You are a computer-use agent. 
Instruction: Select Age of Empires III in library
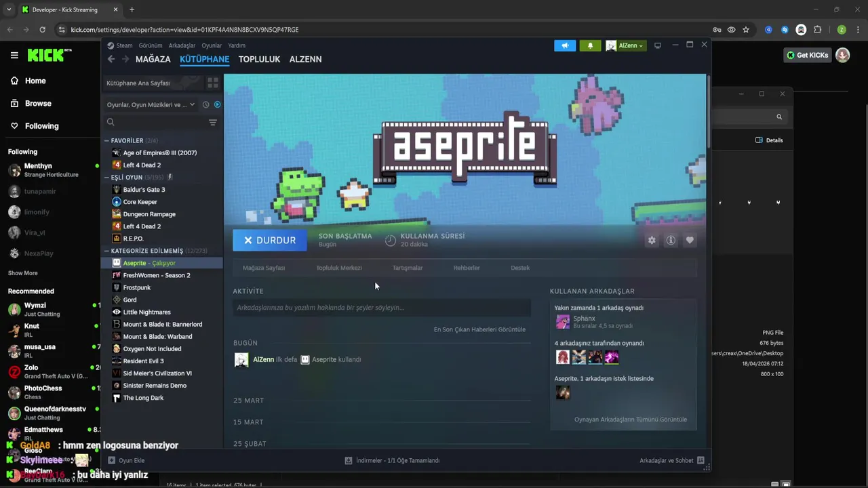point(161,152)
